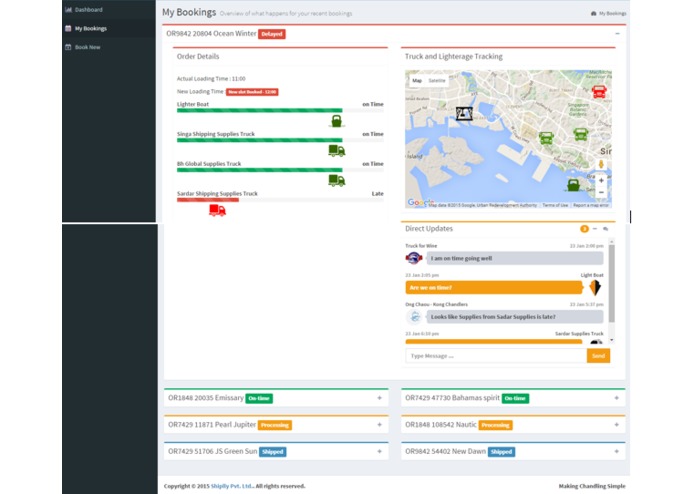Click the Lighter Boat green boat icon

pyautogui.click(x=336, y=121)
